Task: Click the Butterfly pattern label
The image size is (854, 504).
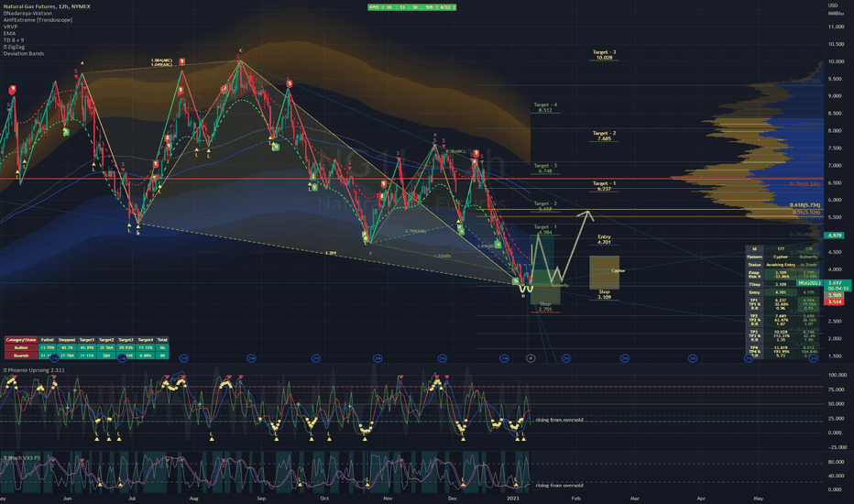Action: (x=560, y=285)
